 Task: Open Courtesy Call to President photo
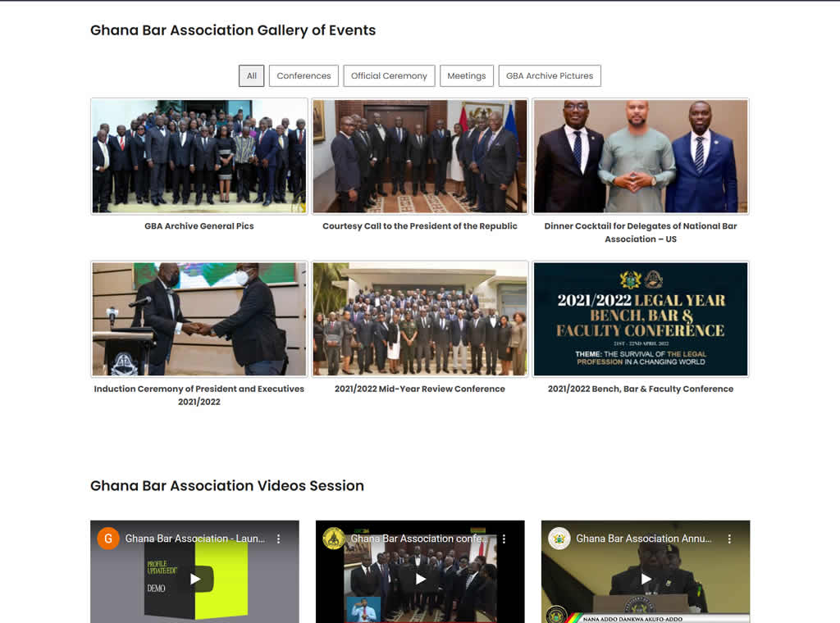pyautogui.click(x=420, y=157)
